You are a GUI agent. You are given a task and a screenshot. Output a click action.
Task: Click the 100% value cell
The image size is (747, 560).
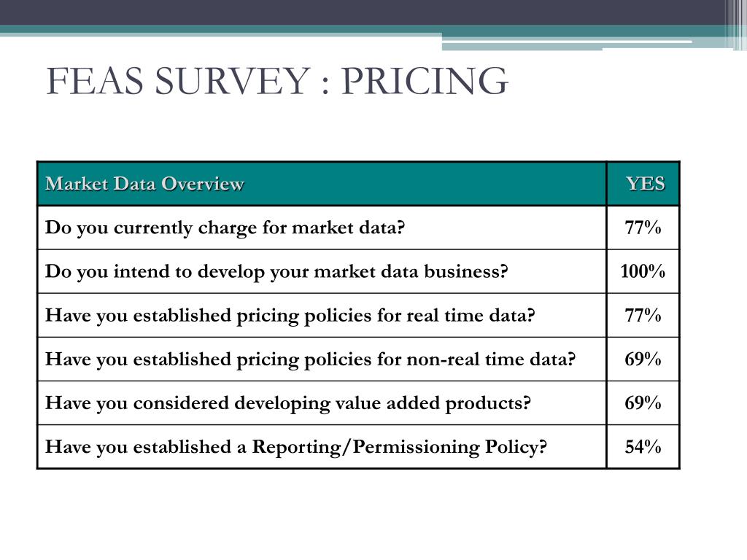643,271
